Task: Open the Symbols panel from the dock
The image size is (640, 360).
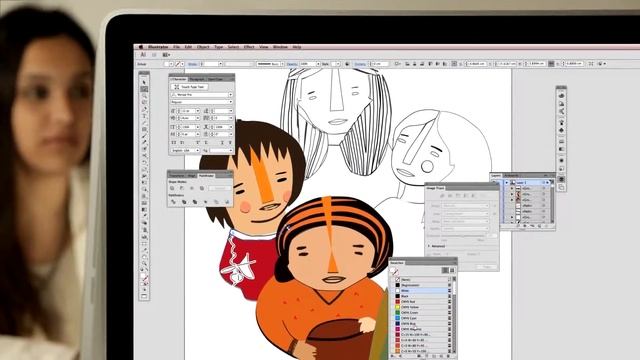Action: click(x=562, y=130)
